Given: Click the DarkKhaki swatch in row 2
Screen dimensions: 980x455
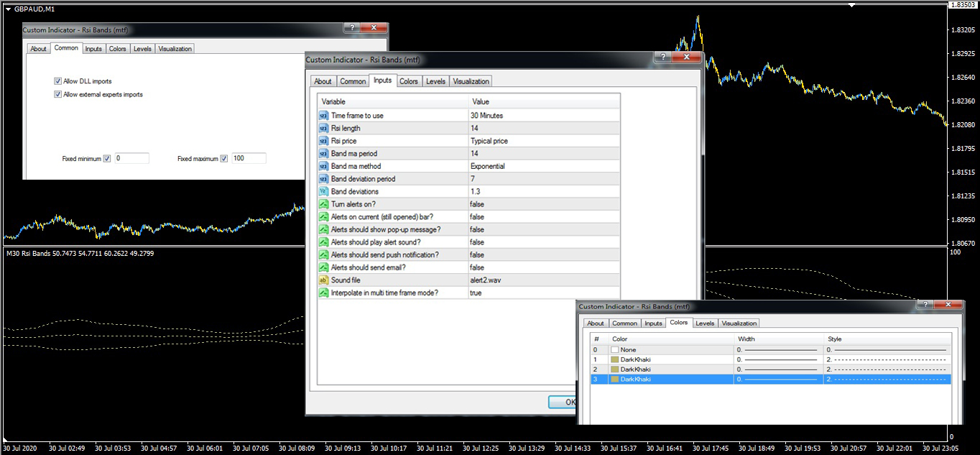Looking at the screenshot, I should 614,369.
